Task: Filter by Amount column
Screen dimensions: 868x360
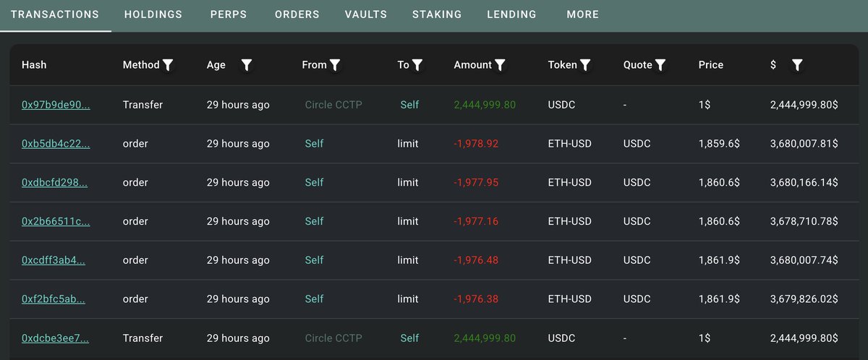Action: tap(500, 65)
